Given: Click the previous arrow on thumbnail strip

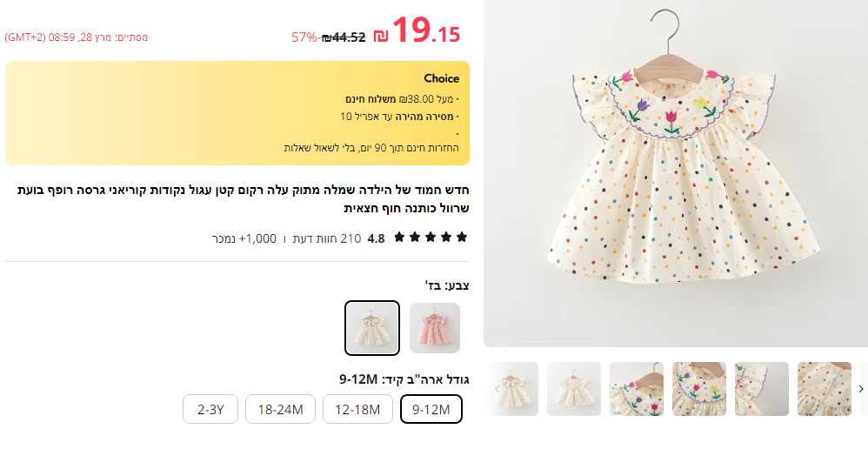Looking at the screenshot, I should click(x=497, y=389).
